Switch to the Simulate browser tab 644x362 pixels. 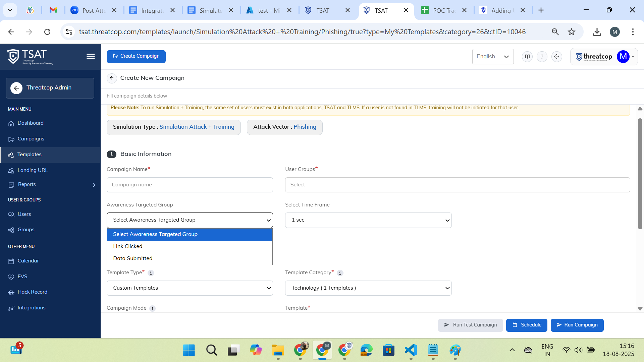coord(210,11)
